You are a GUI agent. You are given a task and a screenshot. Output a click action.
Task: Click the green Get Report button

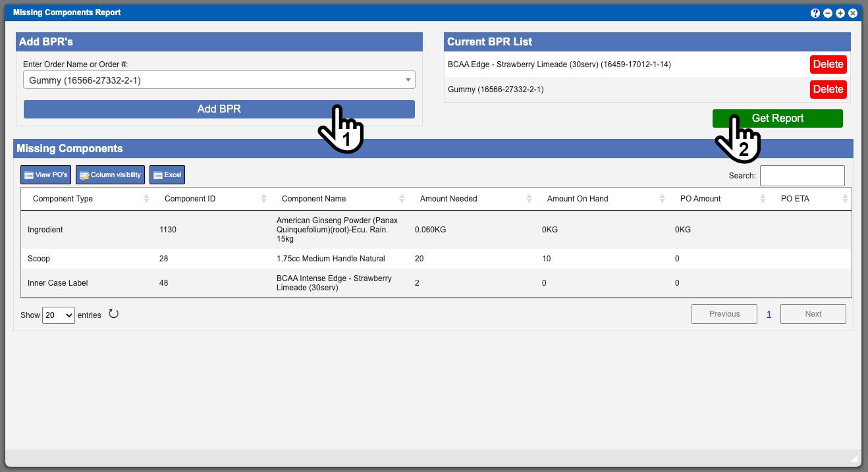[778, 118]
